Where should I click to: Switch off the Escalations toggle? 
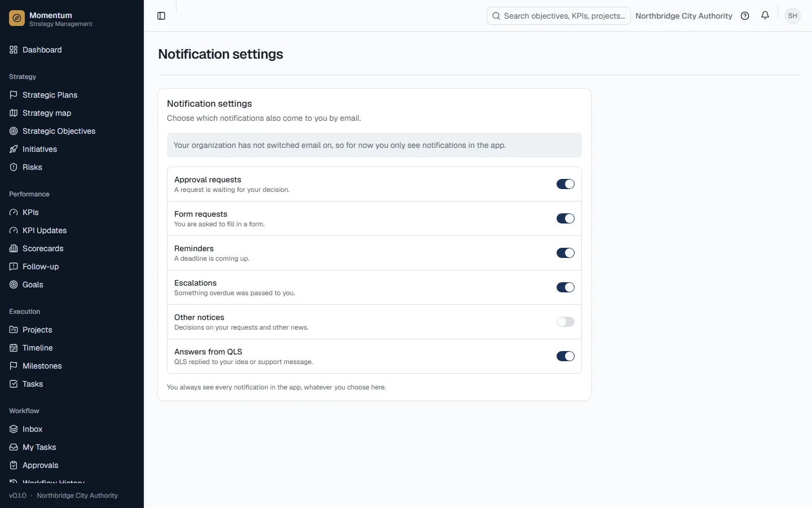(x=566, y=287)
